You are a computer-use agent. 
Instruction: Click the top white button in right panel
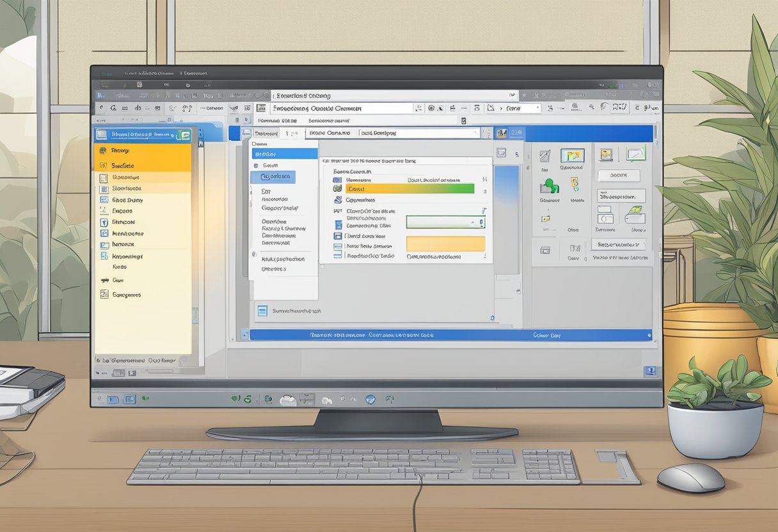[618, 175]
